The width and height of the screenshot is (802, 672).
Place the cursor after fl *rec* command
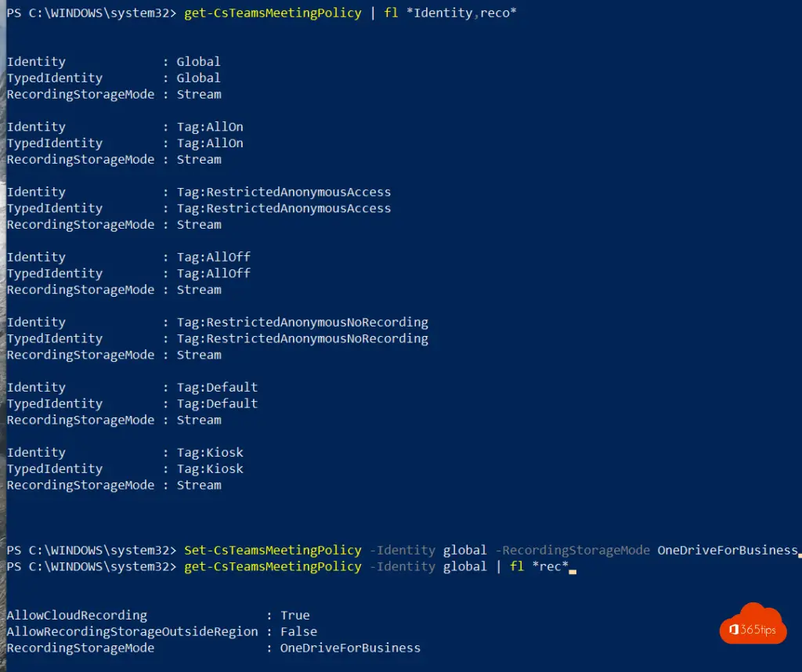point(573,567)
